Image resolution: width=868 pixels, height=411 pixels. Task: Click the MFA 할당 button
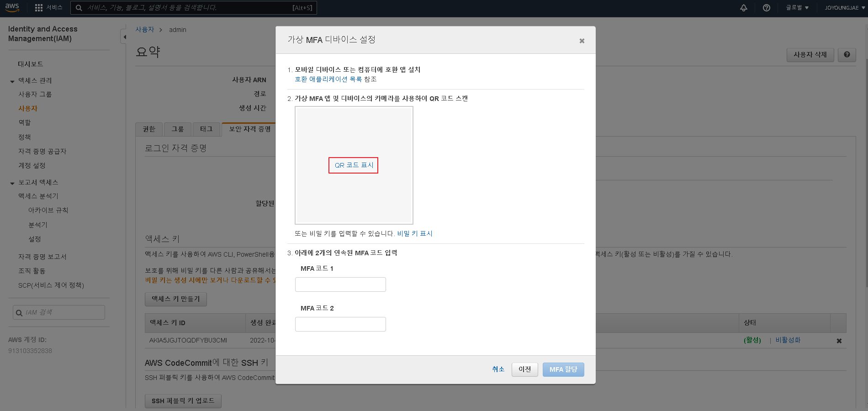tap(563, 369)
